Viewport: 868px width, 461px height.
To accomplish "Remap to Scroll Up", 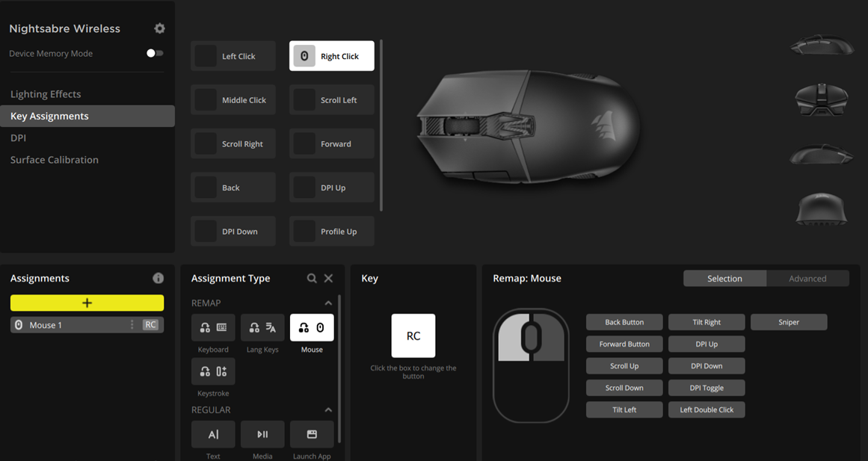I will click(x=624, y=366).
